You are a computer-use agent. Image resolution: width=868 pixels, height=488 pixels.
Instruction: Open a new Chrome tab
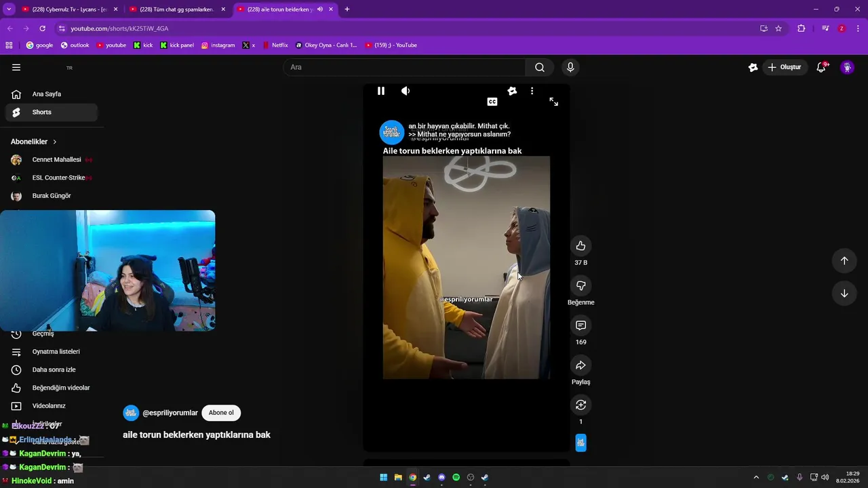tap(347, 9)
